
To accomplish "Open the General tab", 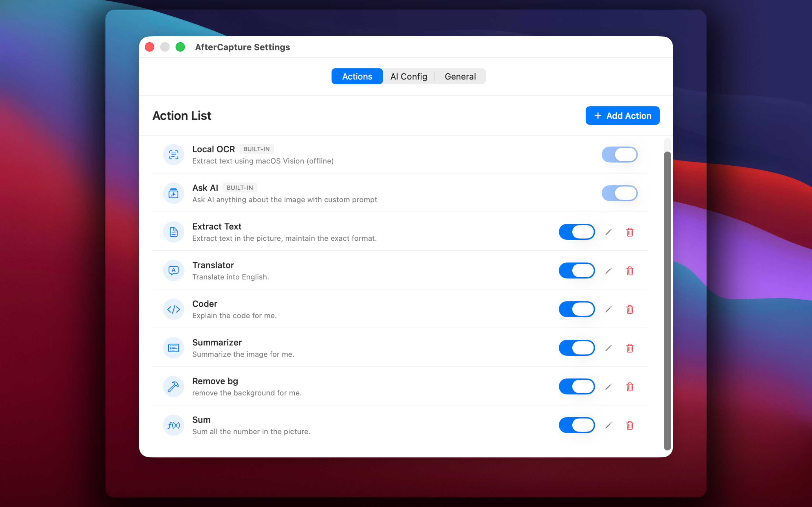I will 460,76.
